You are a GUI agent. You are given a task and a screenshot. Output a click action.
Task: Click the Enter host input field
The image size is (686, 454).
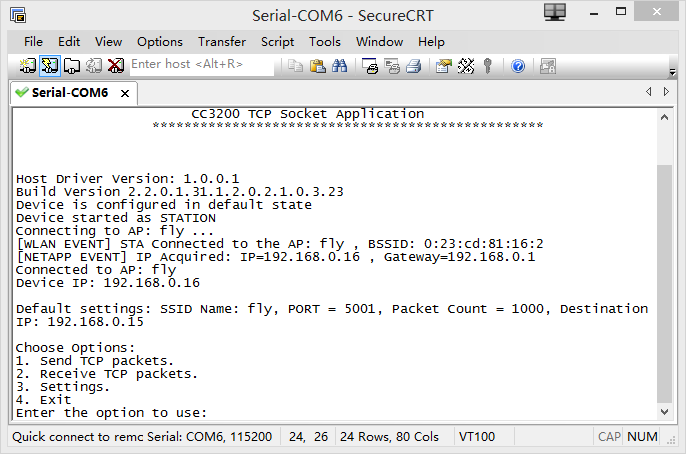[200, 64]
